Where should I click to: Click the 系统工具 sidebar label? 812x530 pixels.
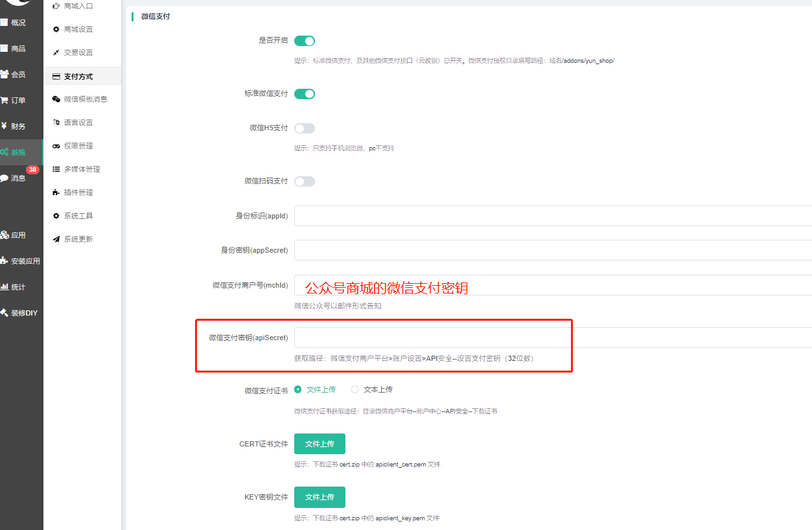(78, 216)
